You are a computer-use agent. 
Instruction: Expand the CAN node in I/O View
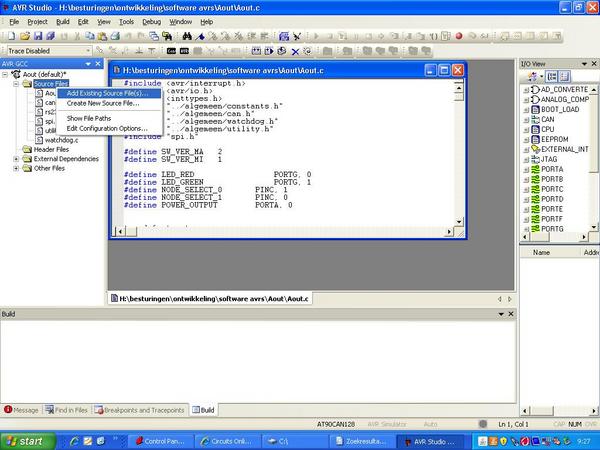(526, 119)
